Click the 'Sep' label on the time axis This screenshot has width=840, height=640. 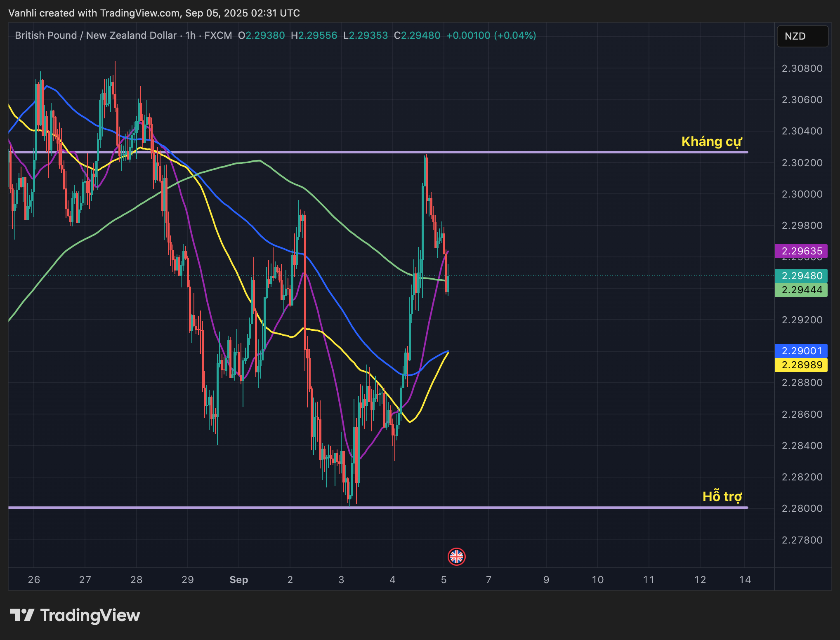239,580
